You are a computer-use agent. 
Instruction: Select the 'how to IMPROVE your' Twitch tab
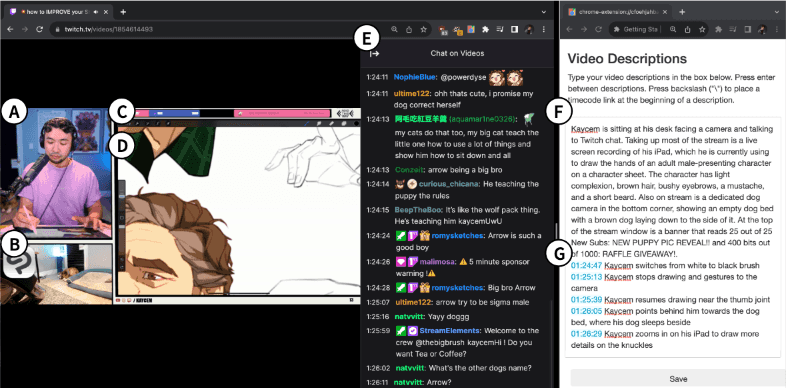pos(58,12)
